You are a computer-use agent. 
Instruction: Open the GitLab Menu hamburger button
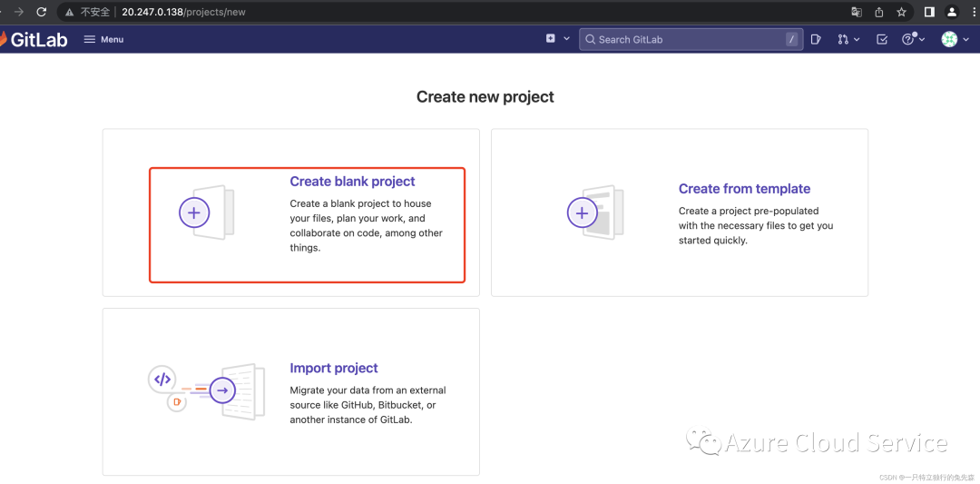[x=103, y=39]
